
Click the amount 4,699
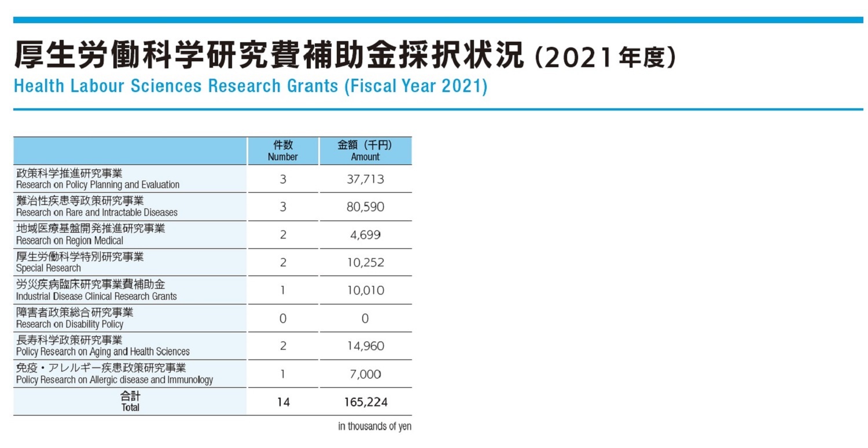pyautogui.click(x=365, y=235)
